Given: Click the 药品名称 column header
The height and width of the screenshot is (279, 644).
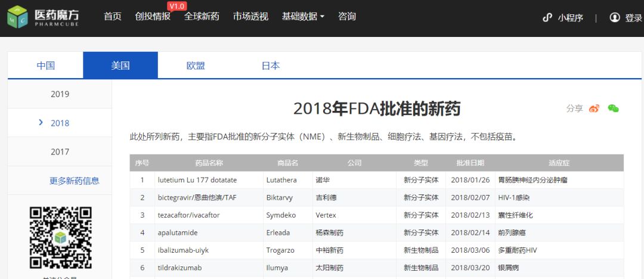Looking at the screenshot, I should [x=209, y=163].
